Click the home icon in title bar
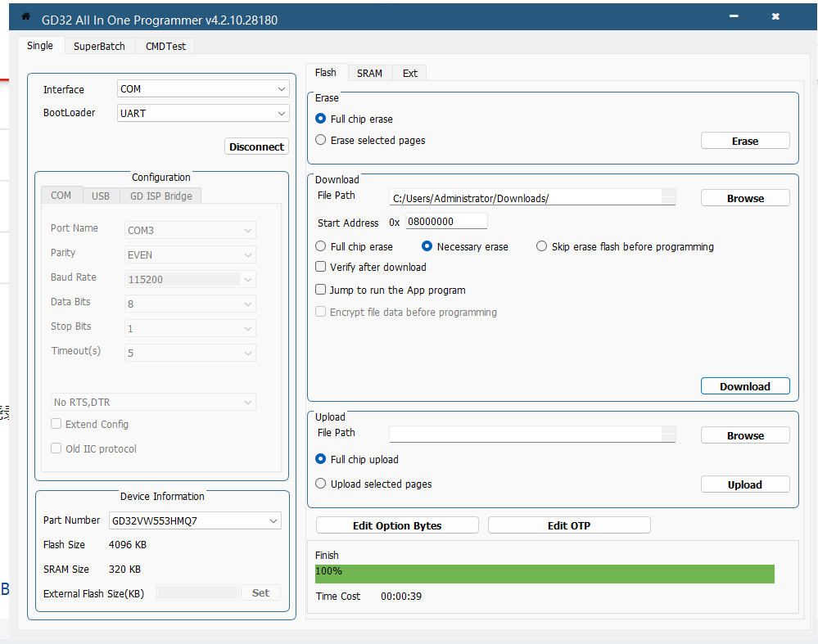 (x=25, y=16)
